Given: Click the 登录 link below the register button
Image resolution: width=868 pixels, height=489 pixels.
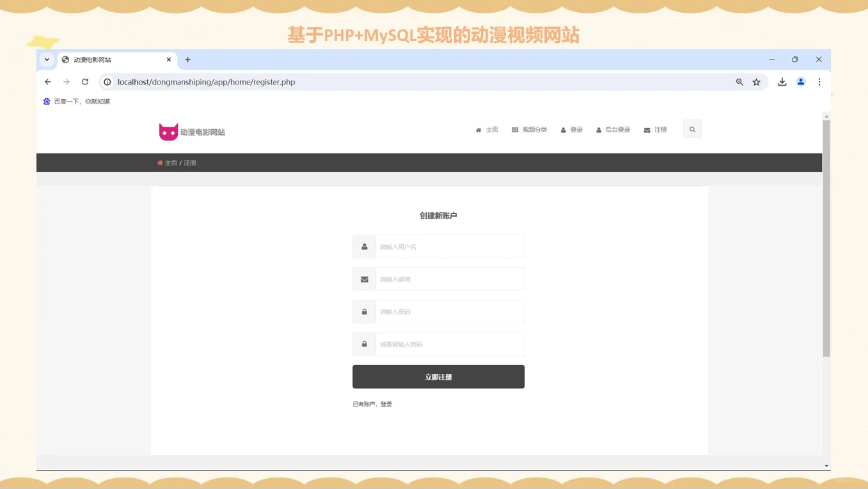Looking at the screenshot, I should (x=386, y=403).
